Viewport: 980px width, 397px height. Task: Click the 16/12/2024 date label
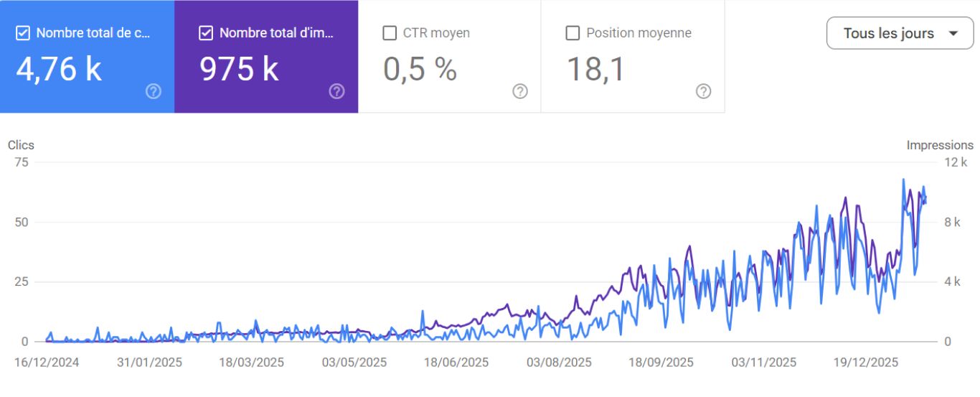pyautogui.click(x=47, y=363)
